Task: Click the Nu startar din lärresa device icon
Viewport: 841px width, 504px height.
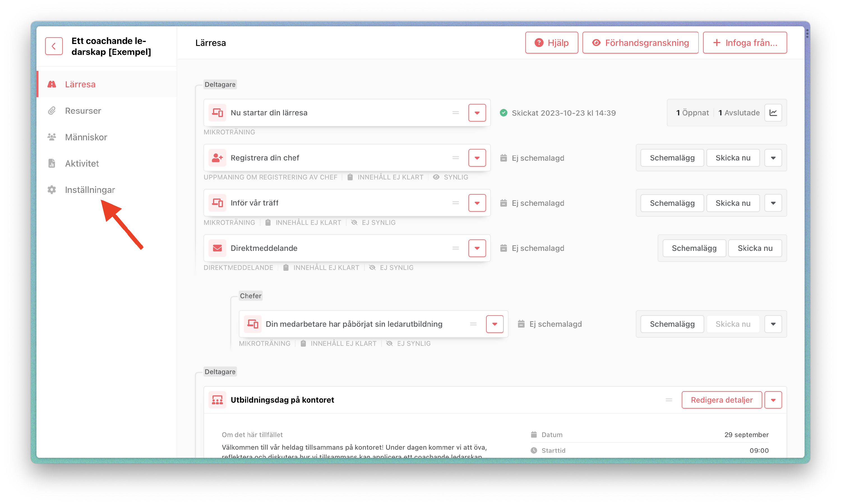Action: (217, 113)
